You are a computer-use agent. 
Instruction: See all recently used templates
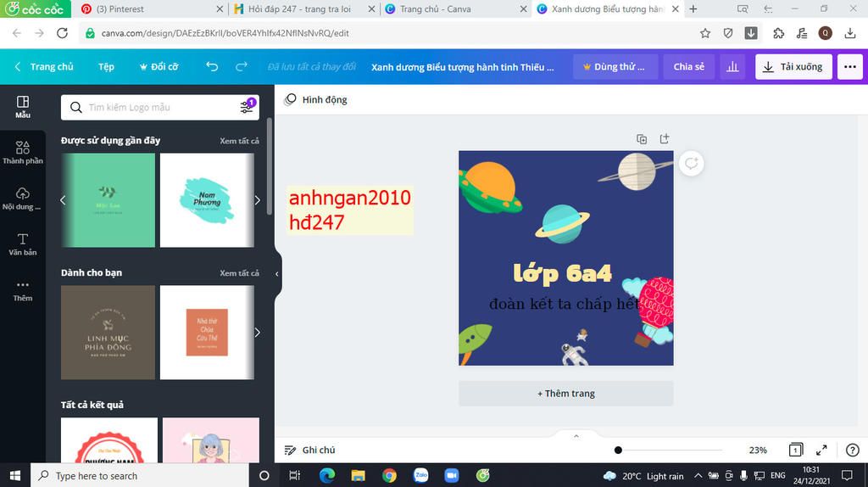[x=239, y=141]
